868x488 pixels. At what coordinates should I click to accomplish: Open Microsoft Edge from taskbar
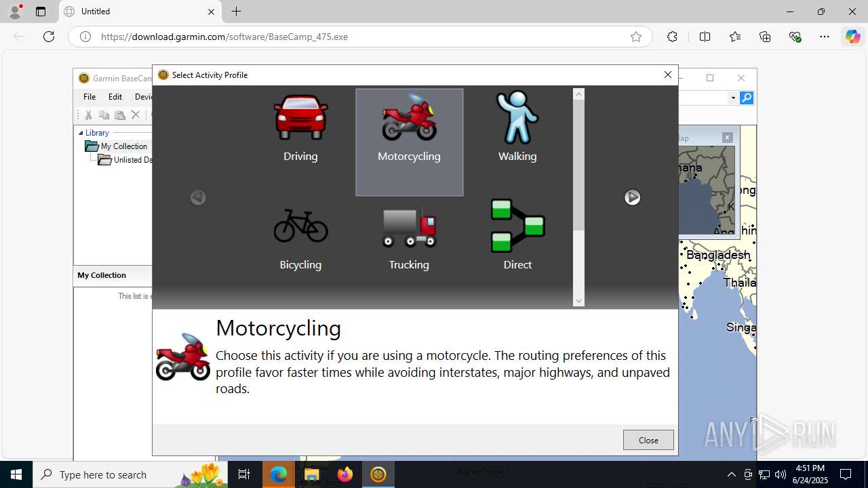pyautogui.click(x=279, y=474)
